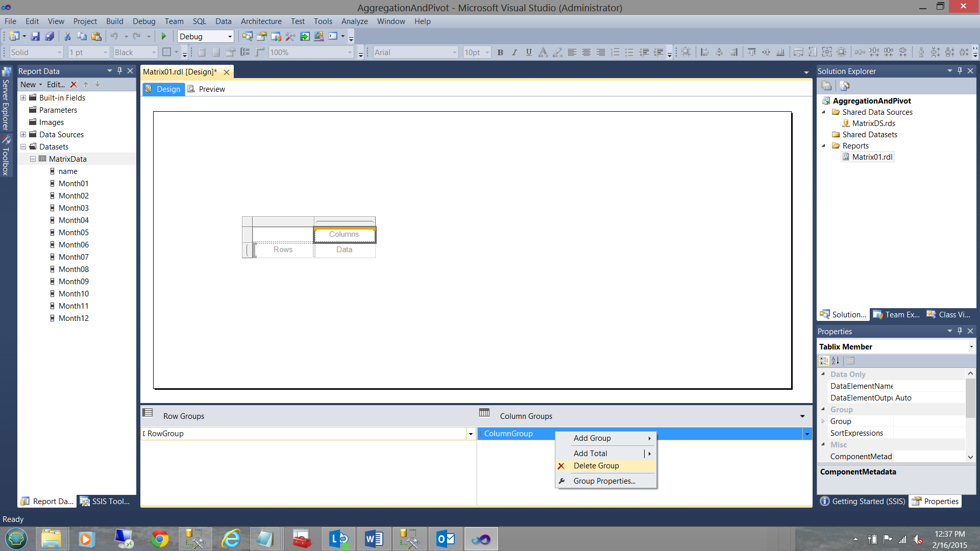Click the Cut scissors icon
The image size is (980, 551).
pos(67,36)
